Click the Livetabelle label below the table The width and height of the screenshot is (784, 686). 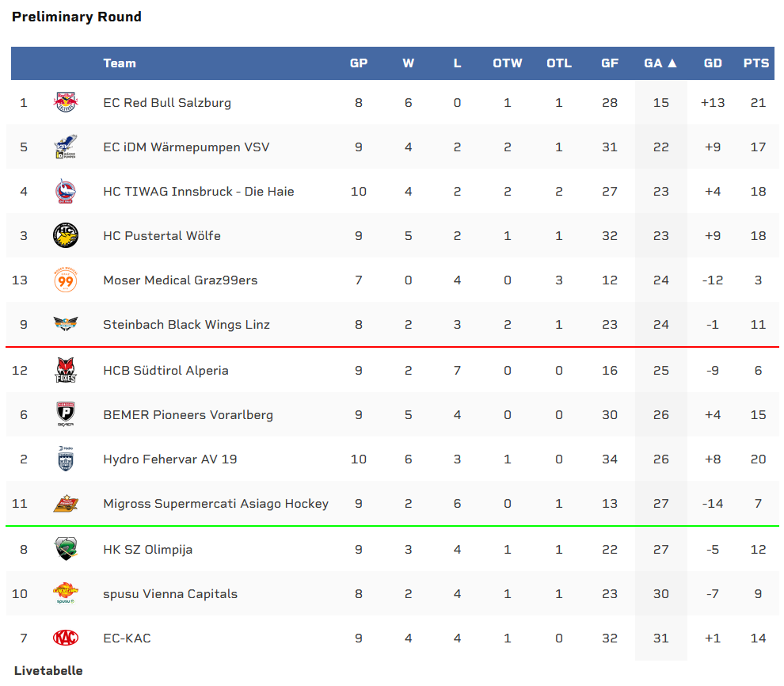point(48,671)
